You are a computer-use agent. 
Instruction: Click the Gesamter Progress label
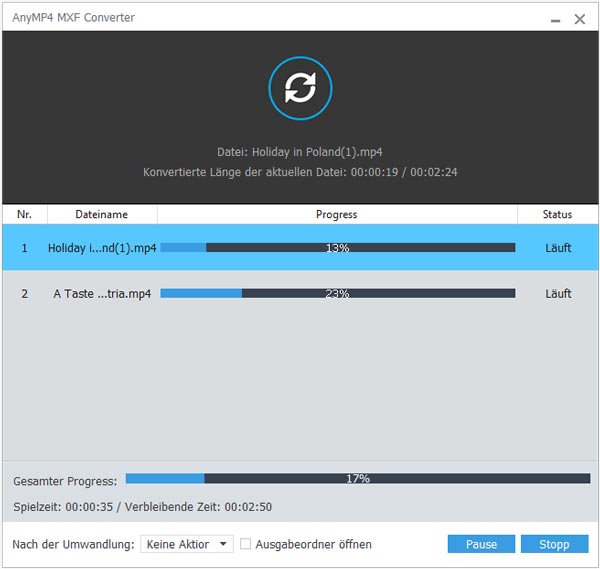(65, 481)
